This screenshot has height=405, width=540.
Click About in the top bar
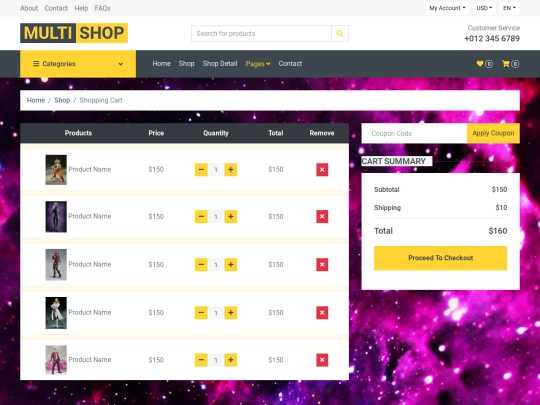pyautogui.click(x=29, y=8)
